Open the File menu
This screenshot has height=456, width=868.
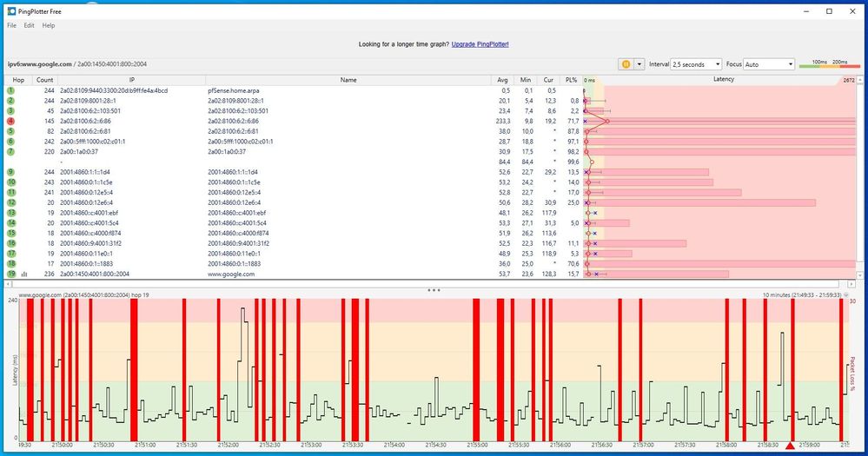11,25
